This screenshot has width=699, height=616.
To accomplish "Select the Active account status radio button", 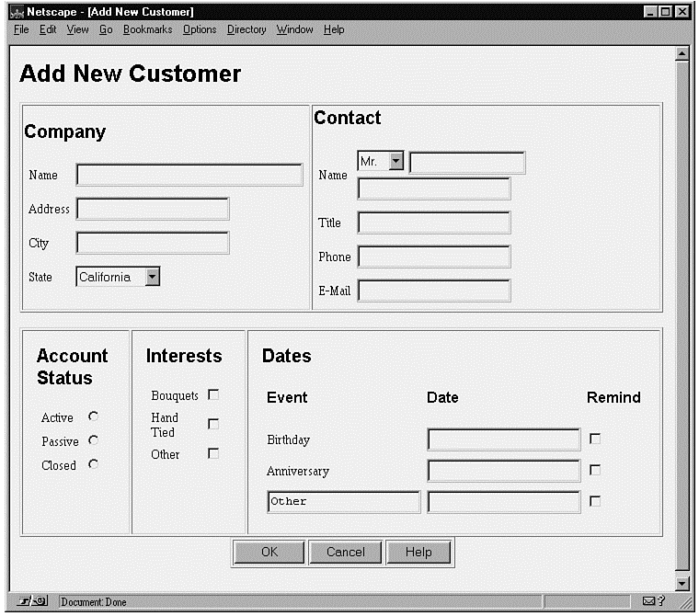I will click(93, 416).
